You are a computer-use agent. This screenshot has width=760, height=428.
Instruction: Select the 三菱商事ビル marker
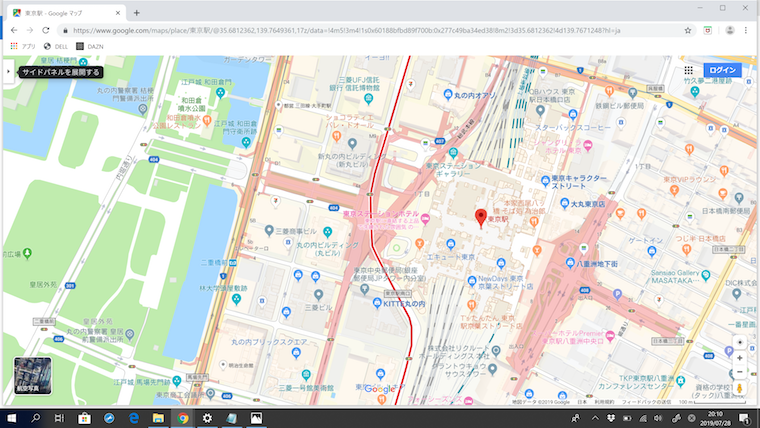point(269,230)
